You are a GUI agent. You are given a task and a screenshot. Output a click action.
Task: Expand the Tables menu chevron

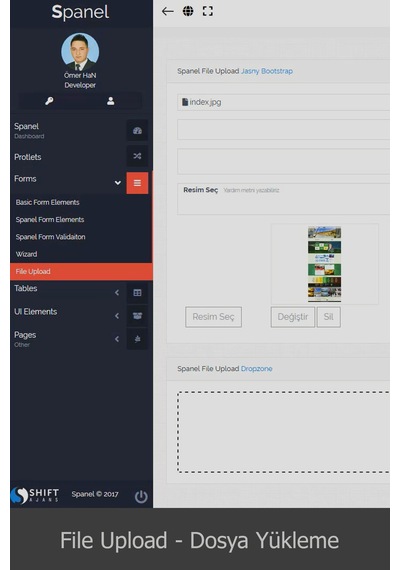[117, 293]
